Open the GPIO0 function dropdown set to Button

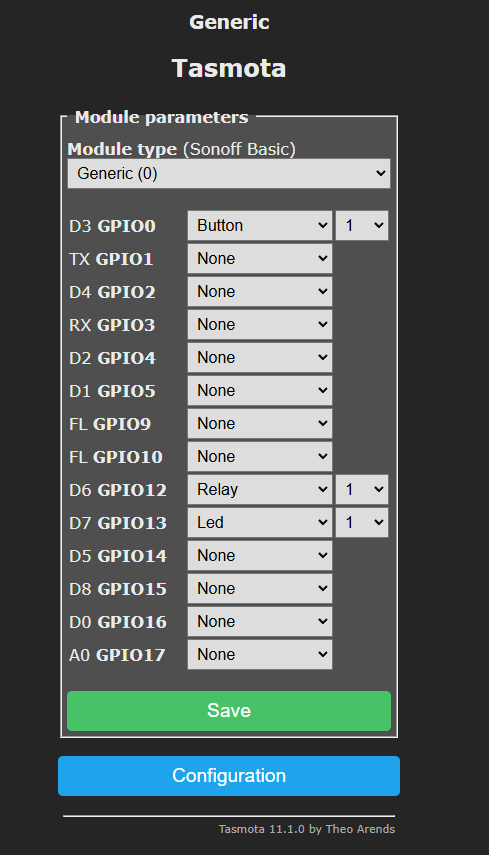point(260,226)
